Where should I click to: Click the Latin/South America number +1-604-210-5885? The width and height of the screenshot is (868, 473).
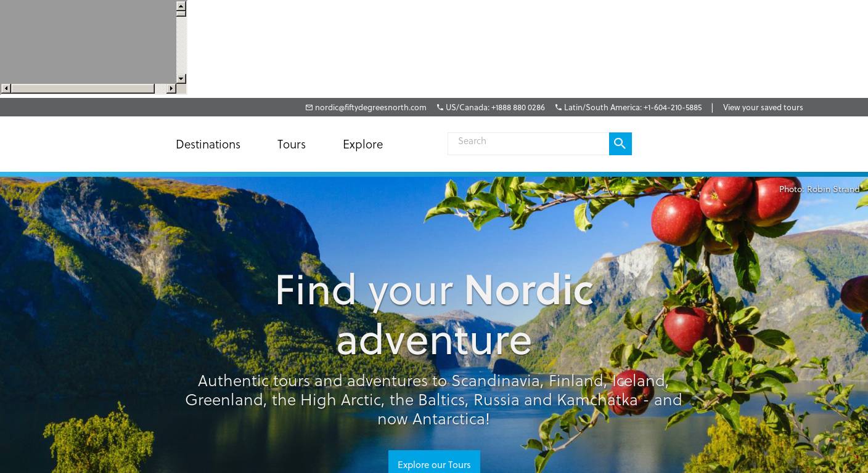coord(673,108)
